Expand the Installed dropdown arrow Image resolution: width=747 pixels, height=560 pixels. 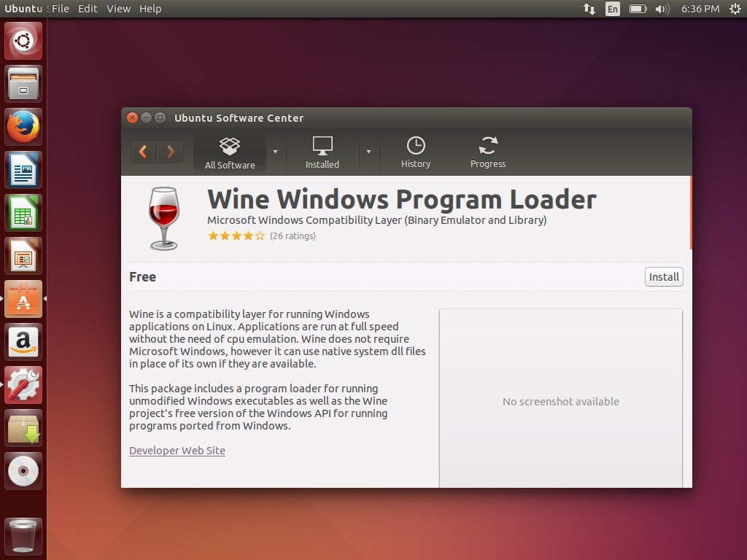pyautogui.click(x=368, y=152)
